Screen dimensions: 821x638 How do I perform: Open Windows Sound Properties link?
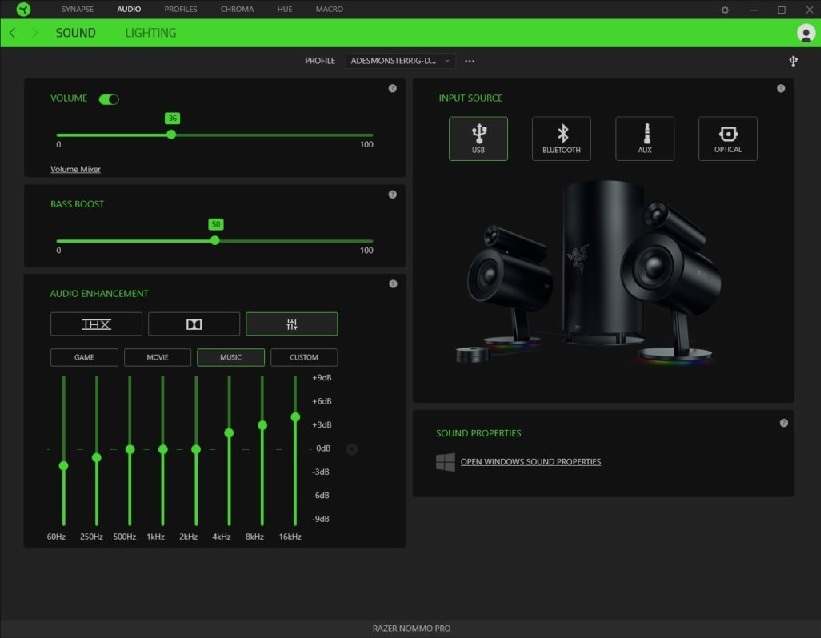click(530, 461)
